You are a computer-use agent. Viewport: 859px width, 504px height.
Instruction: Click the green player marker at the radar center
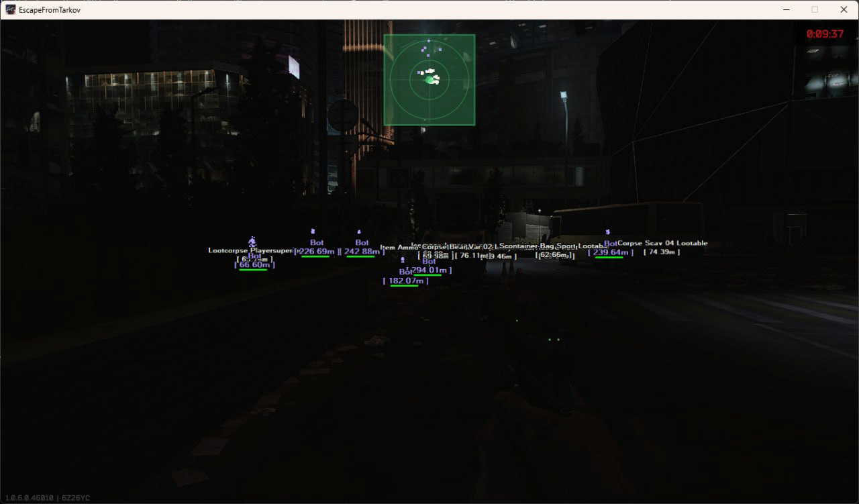[x=429, y=79]
